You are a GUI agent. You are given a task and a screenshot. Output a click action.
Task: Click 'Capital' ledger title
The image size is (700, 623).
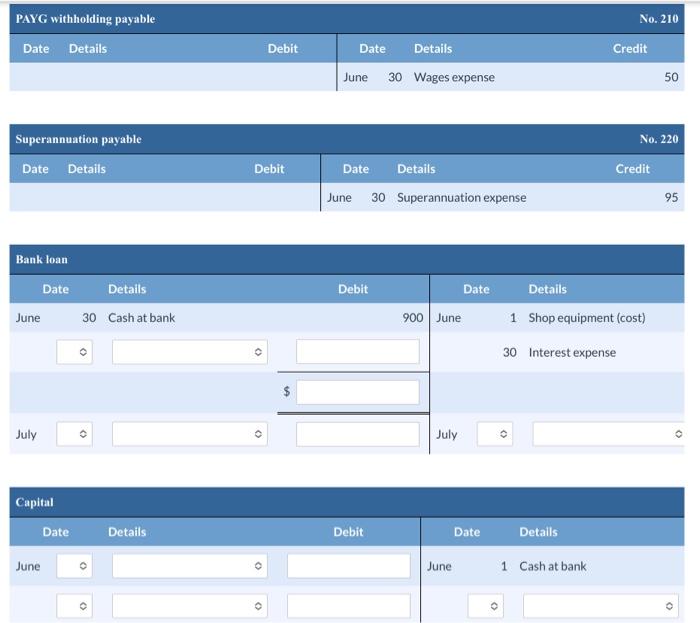coord(34,503)
